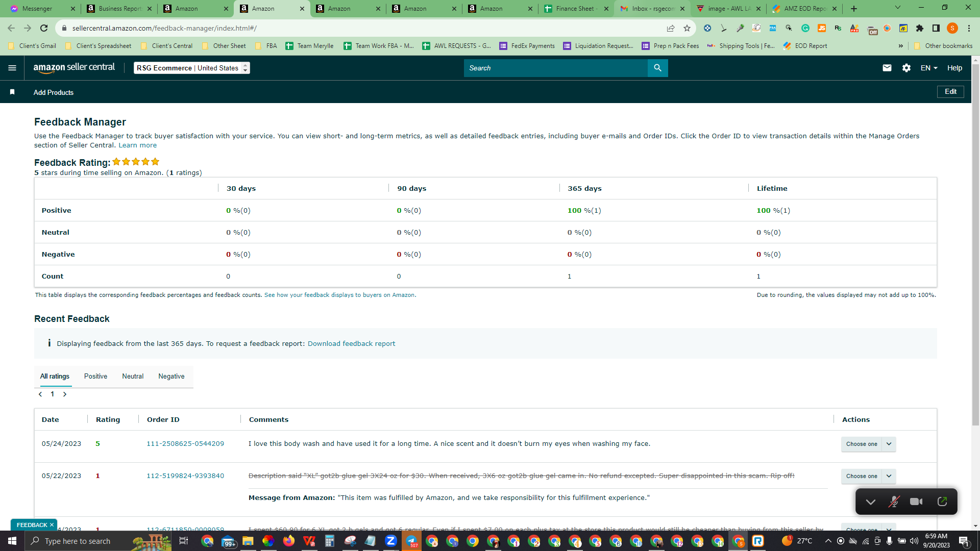Click the share page icon in address bar
The image size is (980, 551).
click(x=671, y=28)
